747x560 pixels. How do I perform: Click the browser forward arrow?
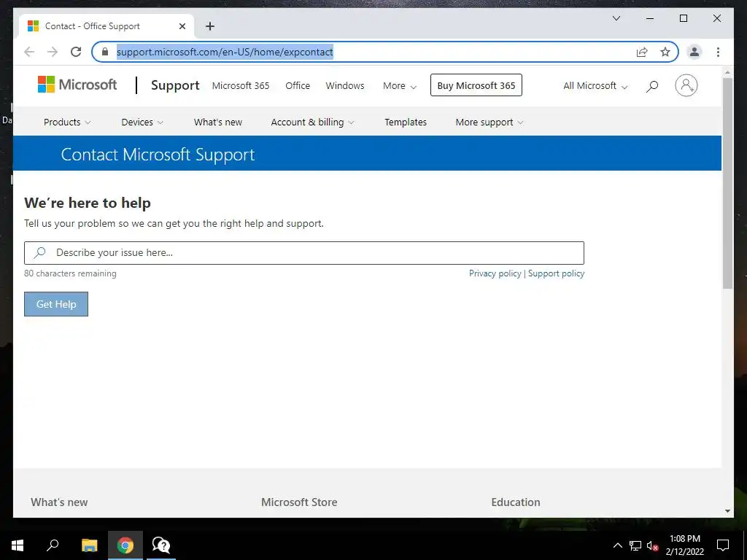point(53,52)
